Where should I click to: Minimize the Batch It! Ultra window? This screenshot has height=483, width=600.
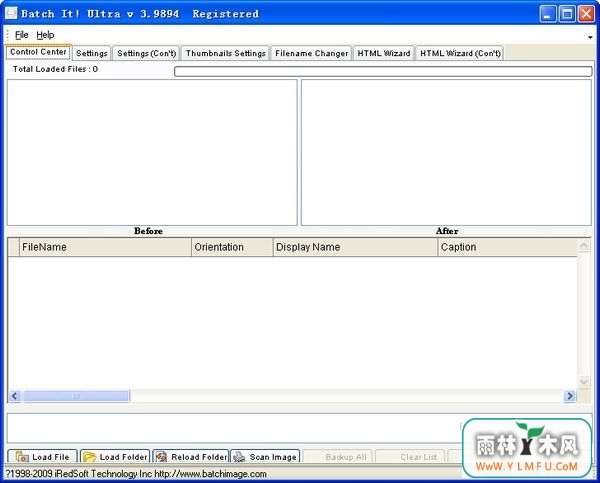(548, 14)
